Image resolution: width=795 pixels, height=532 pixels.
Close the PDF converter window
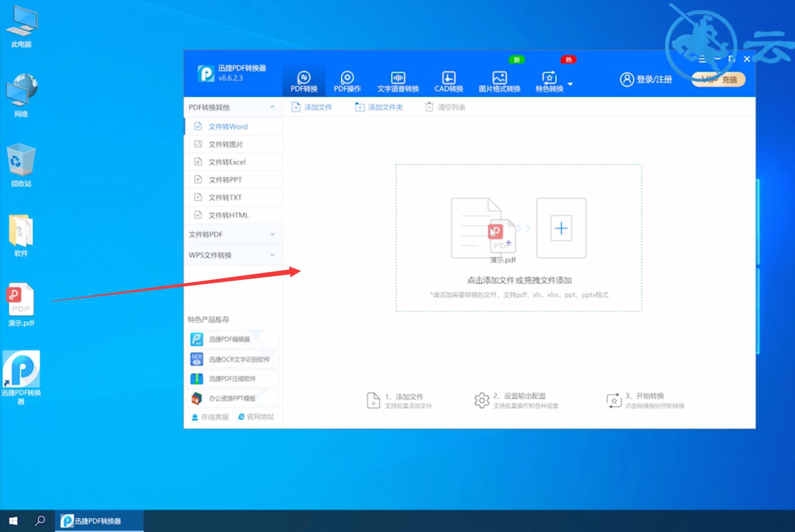[747, 59]
